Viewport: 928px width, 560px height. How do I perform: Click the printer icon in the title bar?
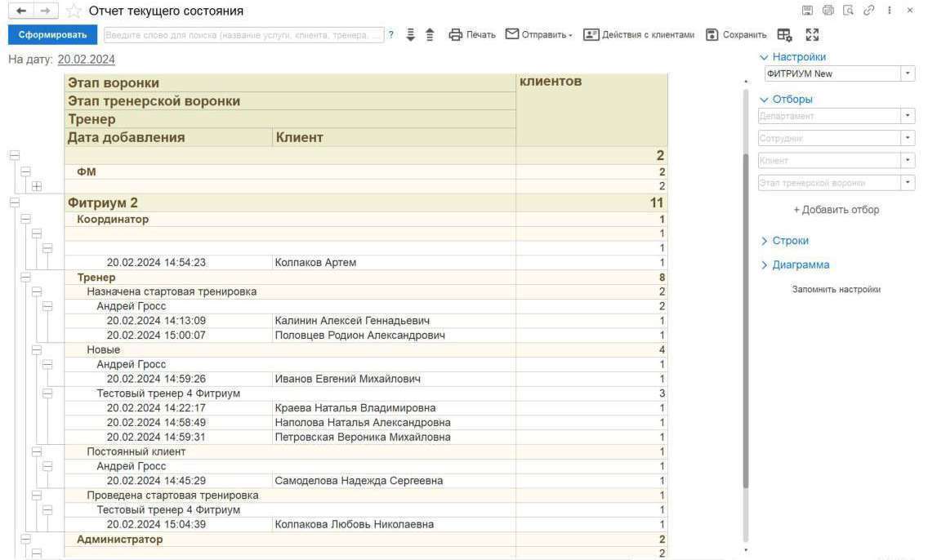(828, 10)
